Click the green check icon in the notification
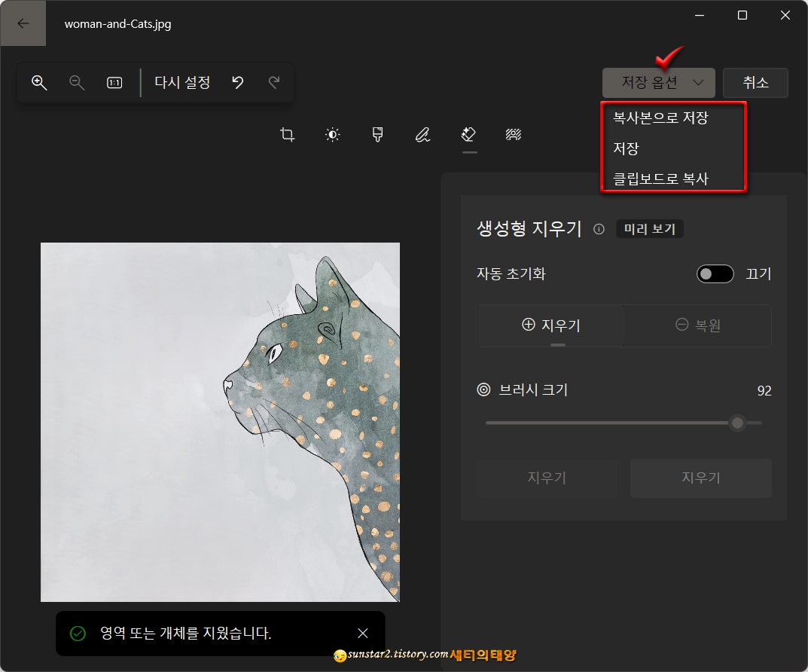 pyautogui.click(x=78, y=634)
